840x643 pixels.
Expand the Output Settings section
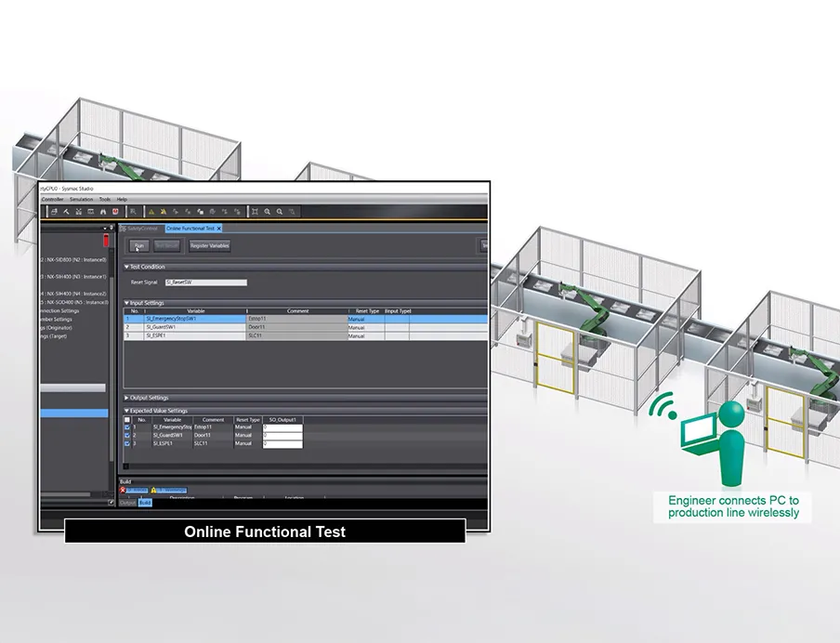[127, 398]
